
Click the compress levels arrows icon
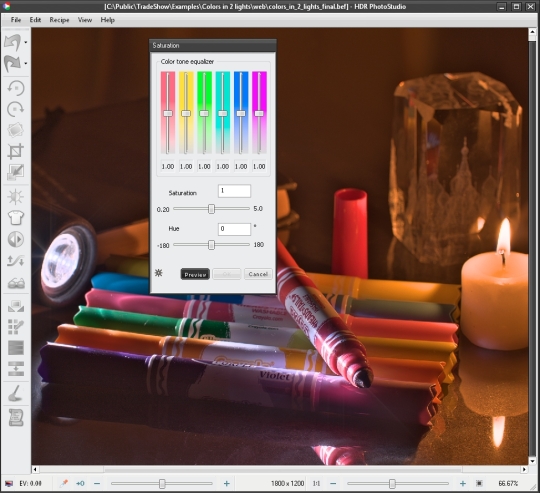click(15, 368)
